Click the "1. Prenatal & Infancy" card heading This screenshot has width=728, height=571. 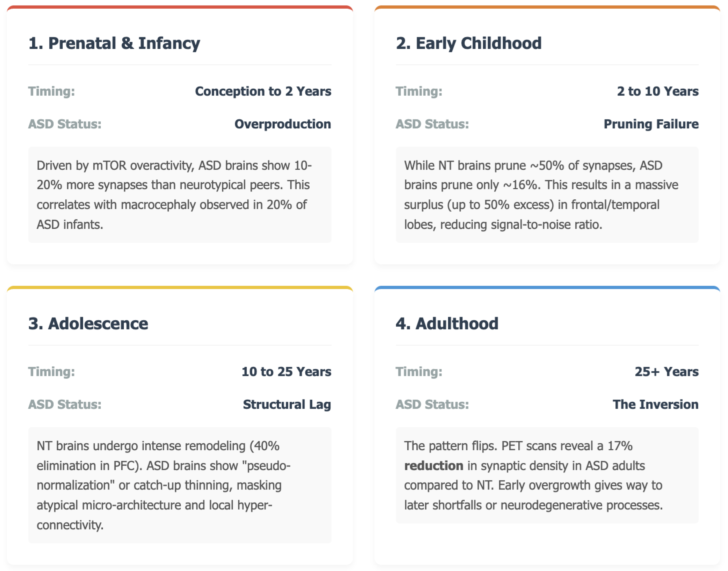click(114, 43)
